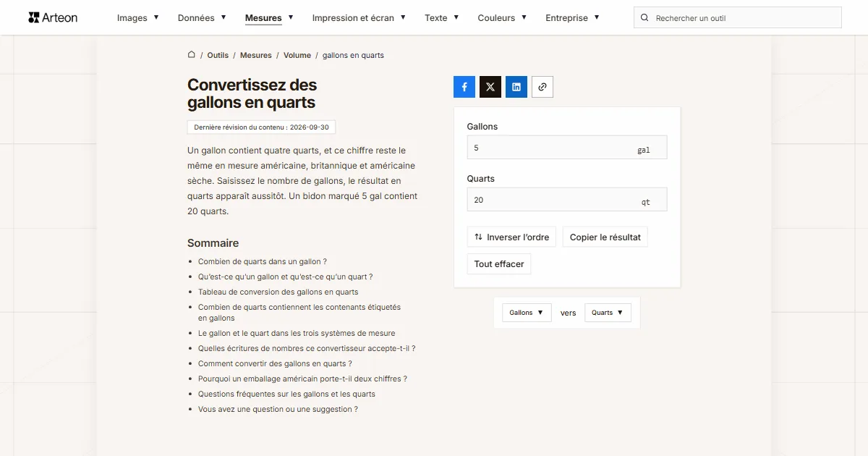This screenshot has height=456, width=868.
Task: Jump to question ou suggestion section
Action: click(x=278, y=410)
